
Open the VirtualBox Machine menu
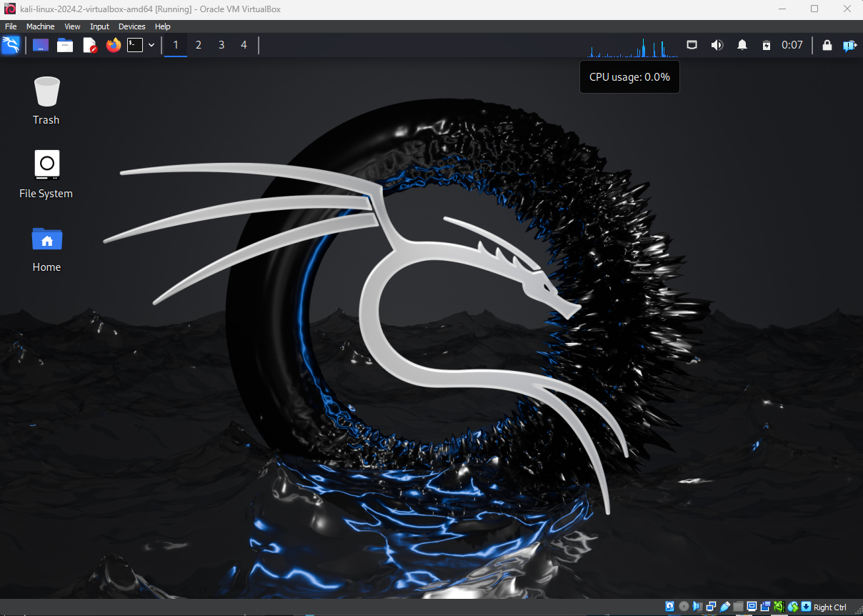(x=41, y=26)
